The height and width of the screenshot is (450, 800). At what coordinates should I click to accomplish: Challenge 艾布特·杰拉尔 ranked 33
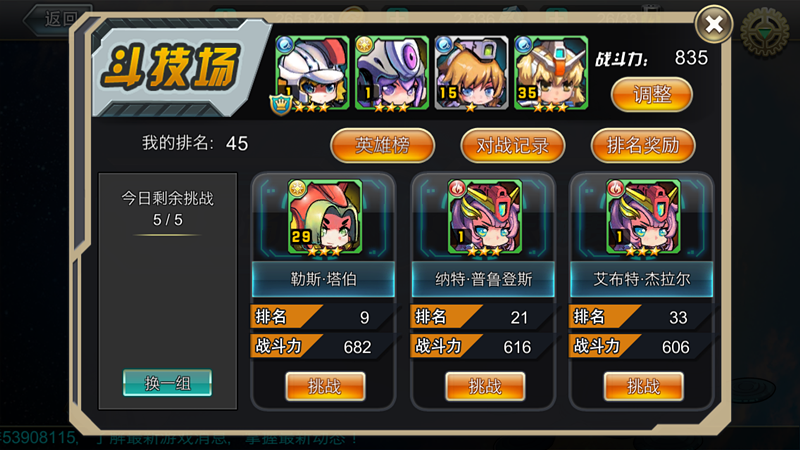point(643,386)
